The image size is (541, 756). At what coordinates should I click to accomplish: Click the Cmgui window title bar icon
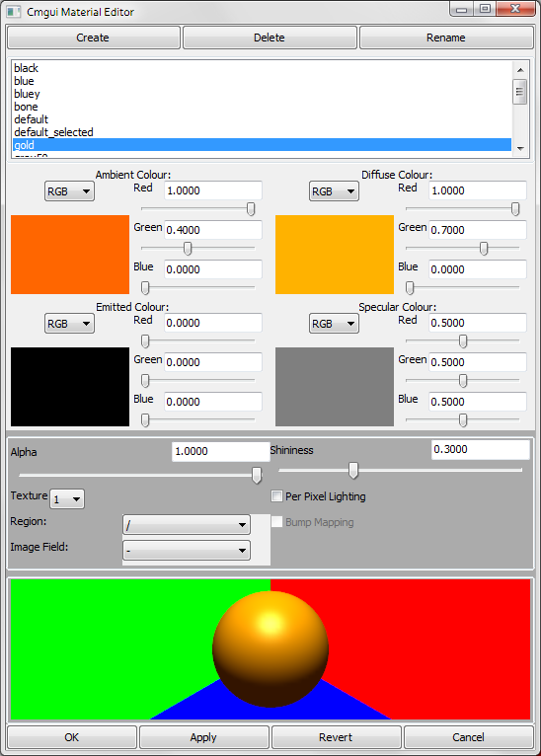(14, 12)
